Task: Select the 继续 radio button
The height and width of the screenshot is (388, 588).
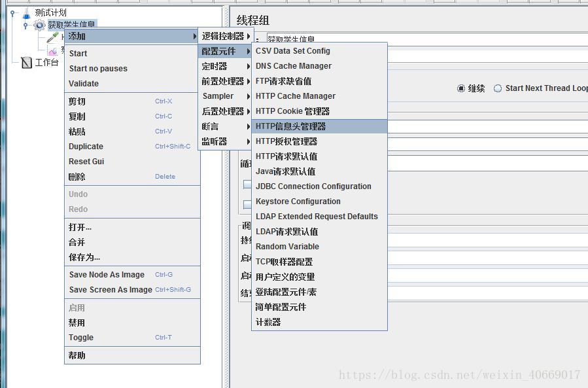Action: [461, 88]
